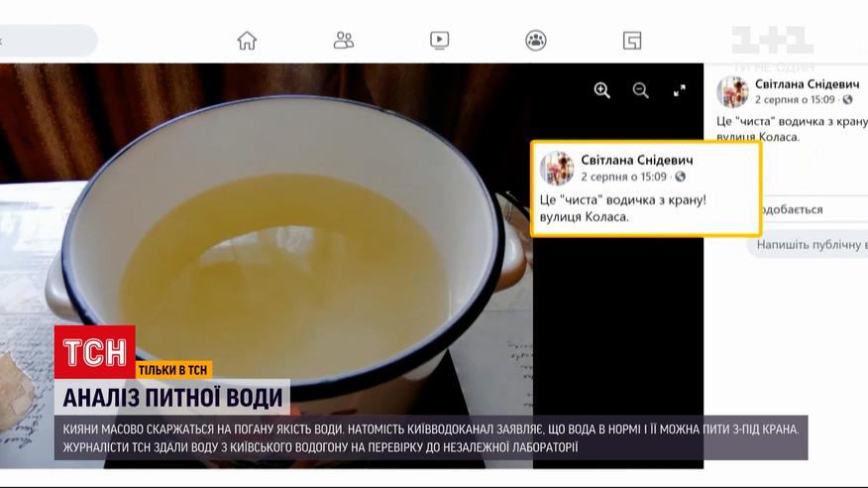
Task: Click the author name inside the yellow callout
Action: [x=636, y=160]
